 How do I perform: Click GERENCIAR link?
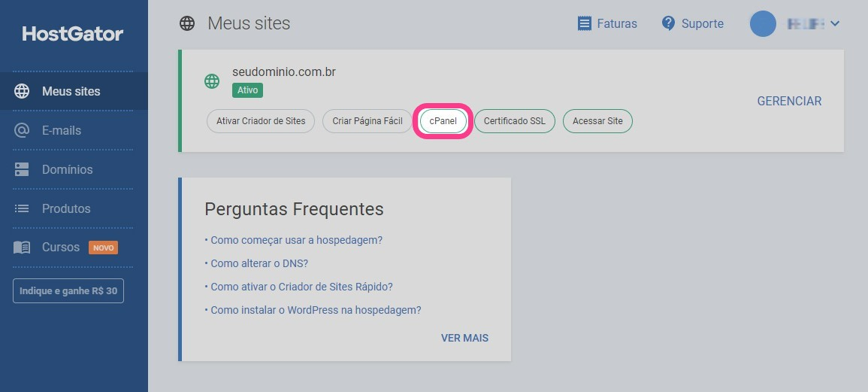(789, 101)
